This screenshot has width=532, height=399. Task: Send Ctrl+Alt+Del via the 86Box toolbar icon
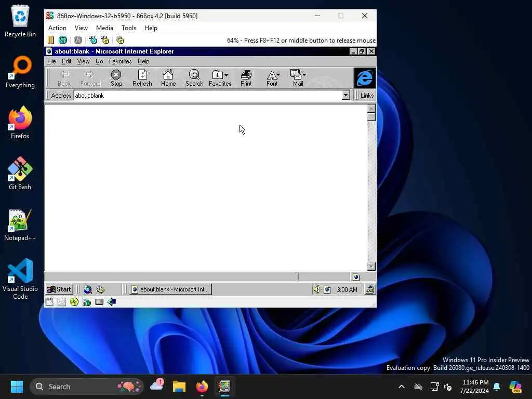click(x=93, y=40)
